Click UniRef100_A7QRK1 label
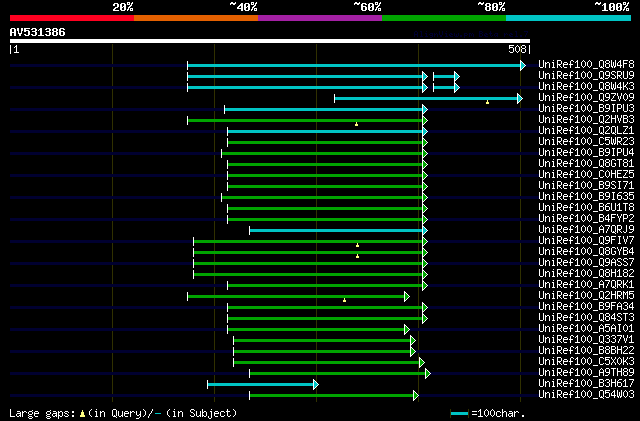640x421 pixels. (x=586, y=285)
